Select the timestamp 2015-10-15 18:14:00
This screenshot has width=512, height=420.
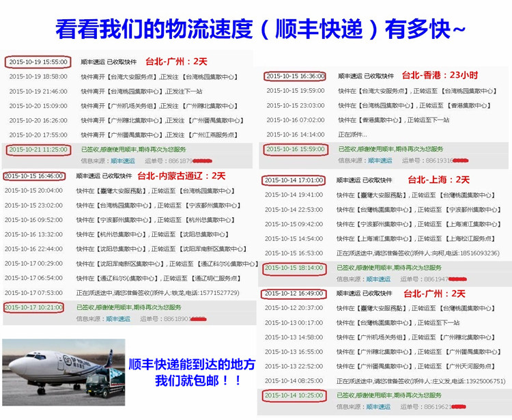coord(294,268)
